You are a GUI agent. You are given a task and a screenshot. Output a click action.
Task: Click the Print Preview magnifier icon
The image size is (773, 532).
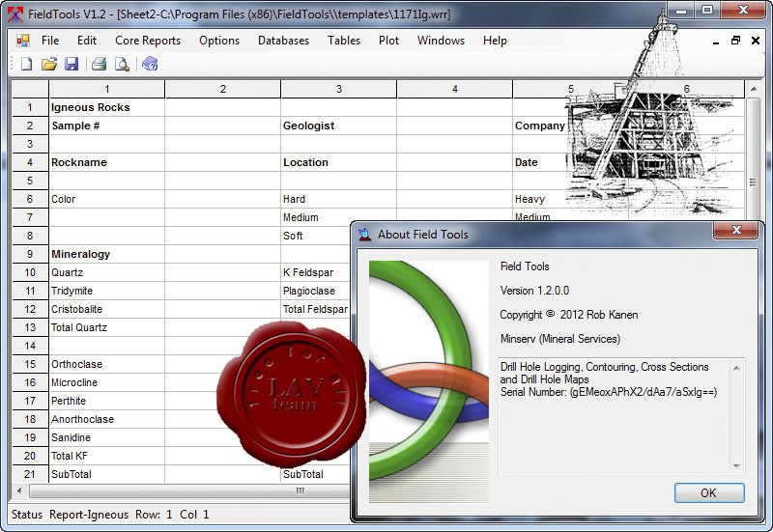point(122,64)
